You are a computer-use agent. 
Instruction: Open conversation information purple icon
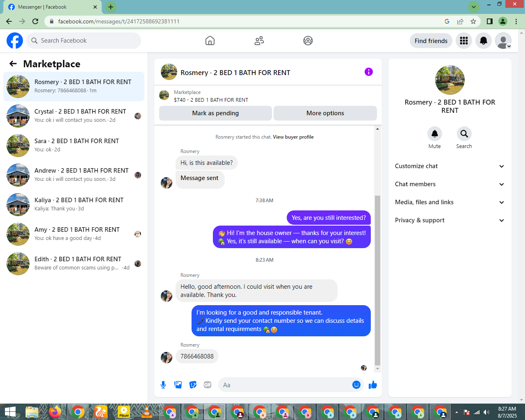click(369, 72)
